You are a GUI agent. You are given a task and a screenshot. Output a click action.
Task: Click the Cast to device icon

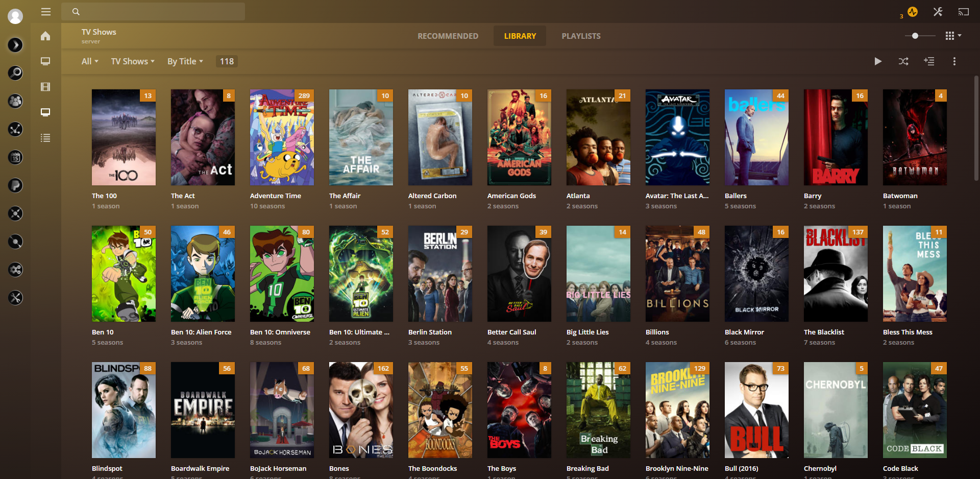tap(964, 12)
